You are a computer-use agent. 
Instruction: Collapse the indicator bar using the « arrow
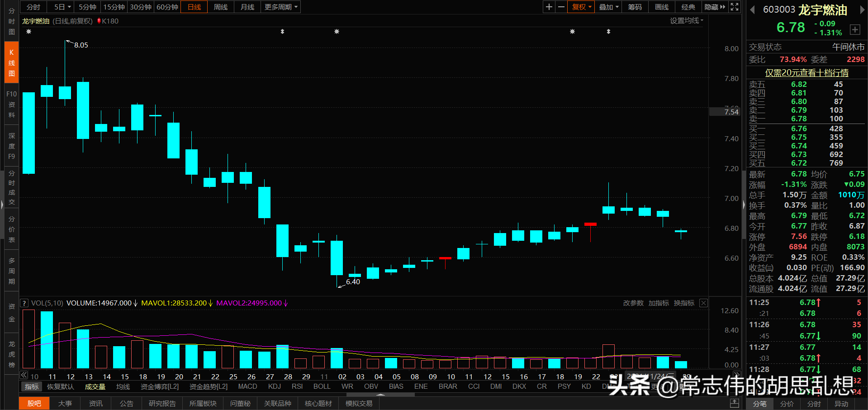coord(23,375)
